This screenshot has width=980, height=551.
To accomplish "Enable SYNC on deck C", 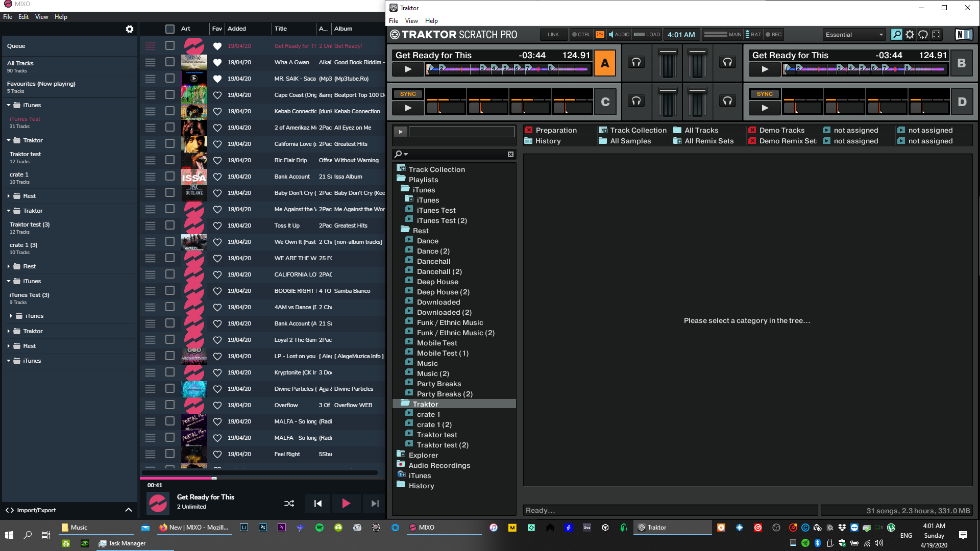I will [x=408, y=94].
